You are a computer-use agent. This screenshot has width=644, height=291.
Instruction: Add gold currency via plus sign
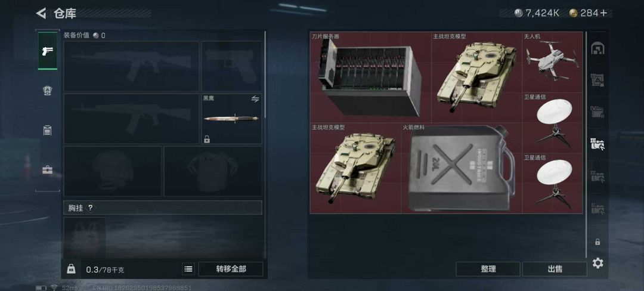[603, 13]
